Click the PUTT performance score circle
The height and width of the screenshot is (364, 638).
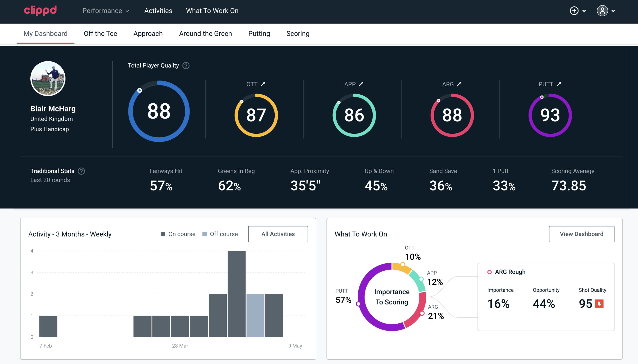click(549, 114)
